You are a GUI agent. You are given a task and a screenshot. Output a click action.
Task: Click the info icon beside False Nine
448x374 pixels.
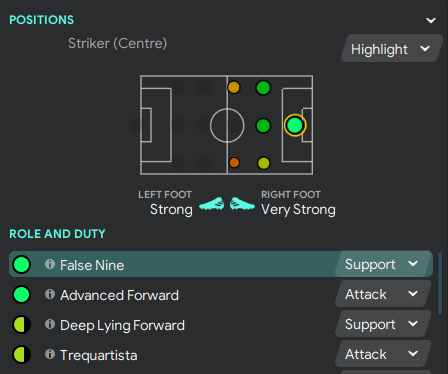[50, 264]
